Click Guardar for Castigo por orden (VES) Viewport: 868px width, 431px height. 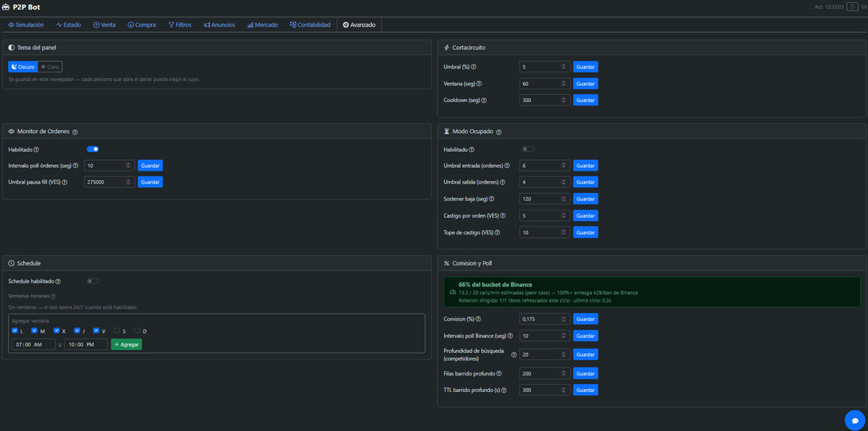tap(586, 215)
